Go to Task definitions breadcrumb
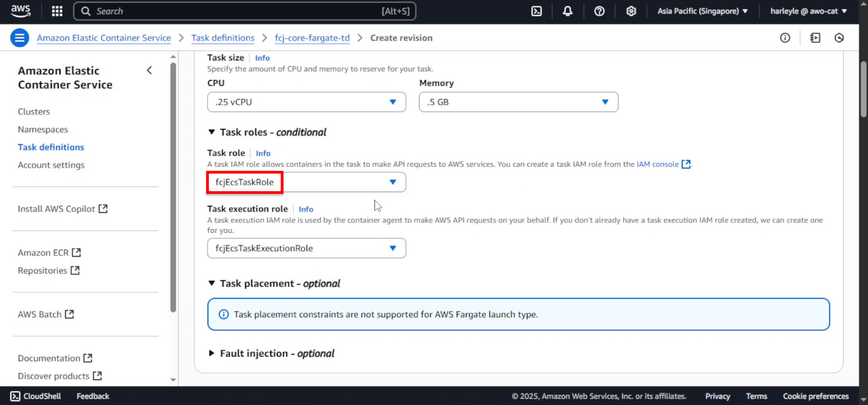Screen dimensions: 868x405 (x=223, y=38)
